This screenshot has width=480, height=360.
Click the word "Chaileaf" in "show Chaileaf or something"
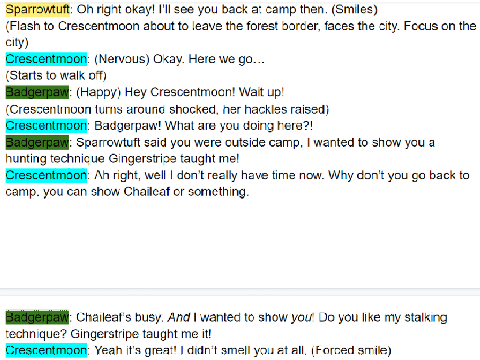[x=147, y=192]
